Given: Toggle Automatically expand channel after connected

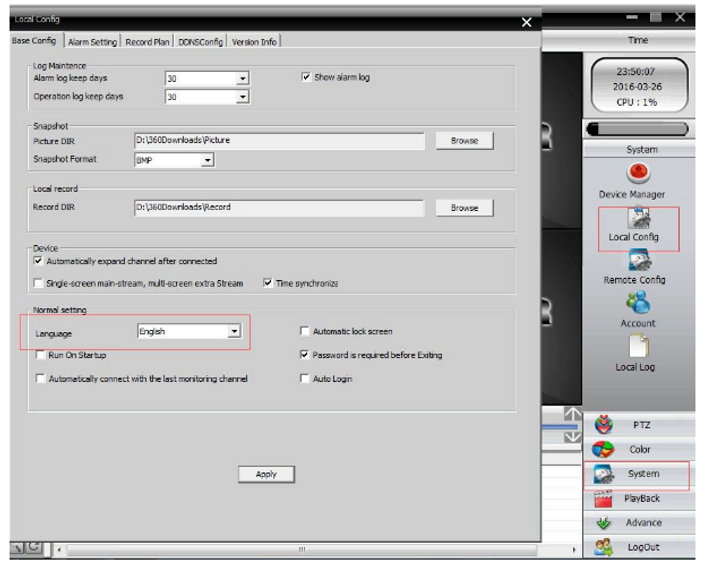Looking at the screenshot, I should (38, 261).
